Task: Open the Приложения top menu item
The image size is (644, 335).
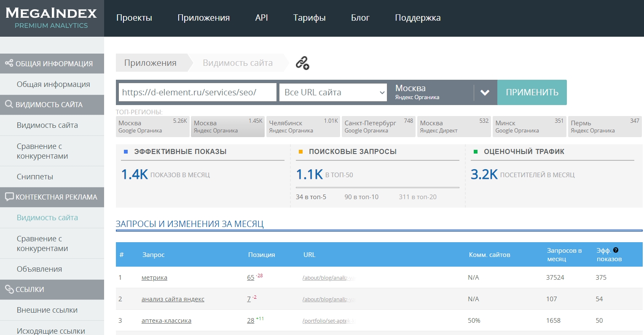Action: click(204, 18)
